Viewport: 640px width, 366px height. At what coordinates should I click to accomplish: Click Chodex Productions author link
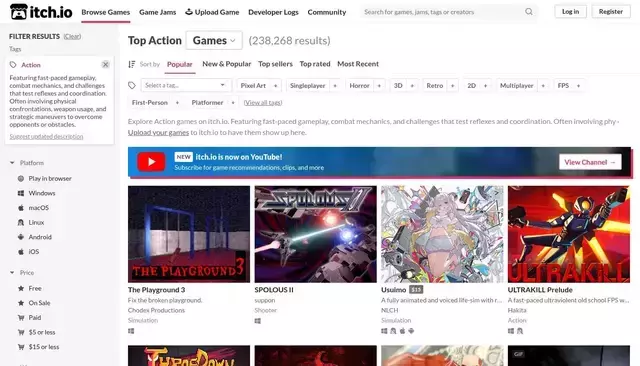coord(156,311)
